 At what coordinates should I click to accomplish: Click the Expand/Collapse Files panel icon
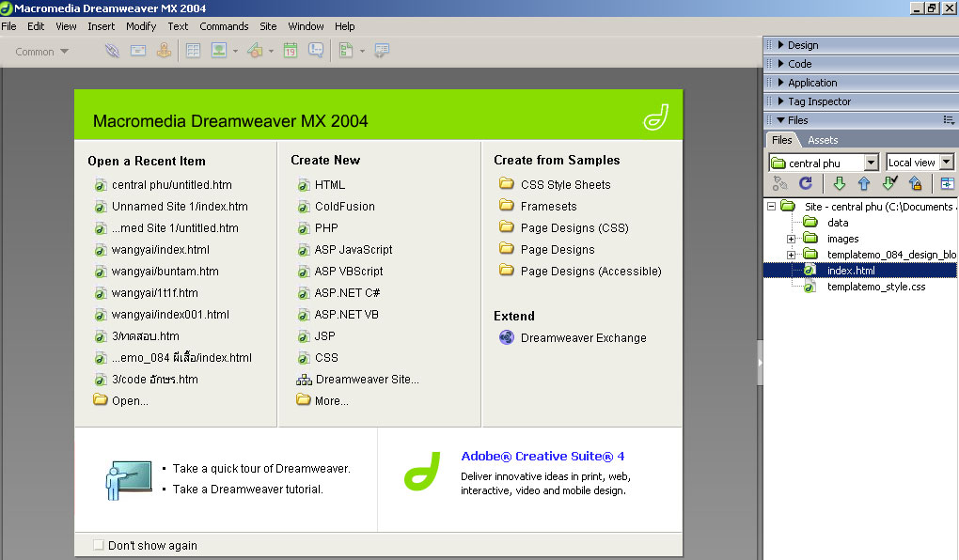[x=947, y=183]
